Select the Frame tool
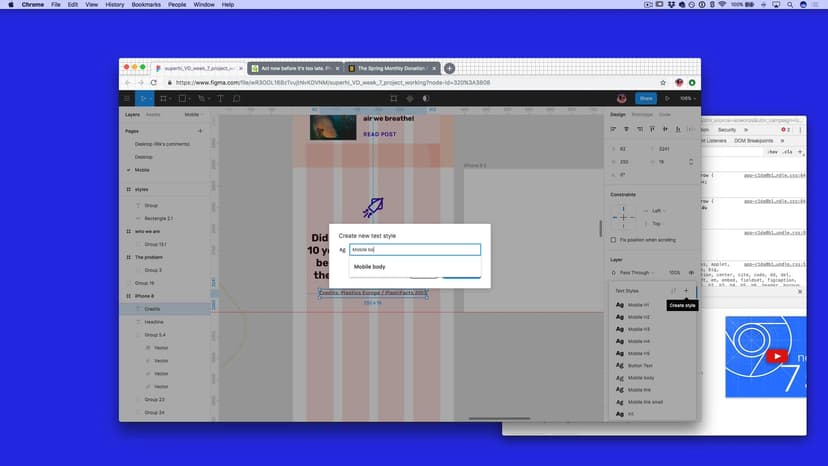 coord(165,99)
